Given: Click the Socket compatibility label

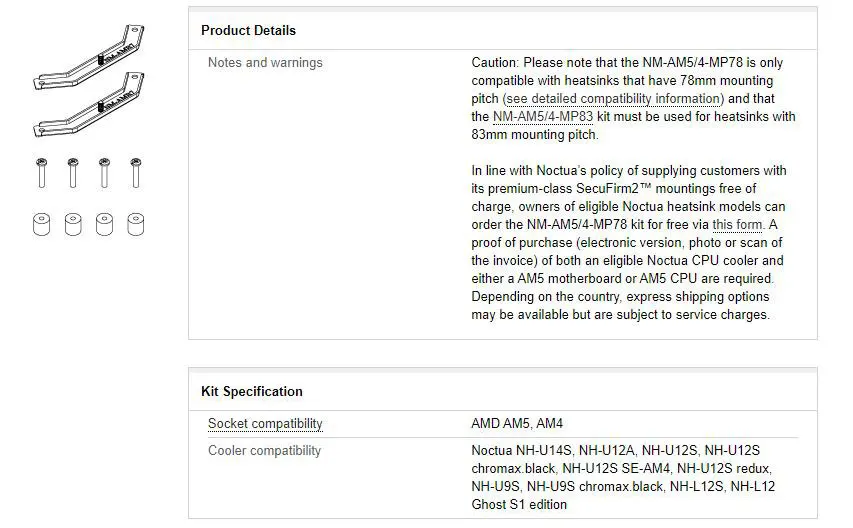Looking at the screenshot, I should click(x=265, y=424).
